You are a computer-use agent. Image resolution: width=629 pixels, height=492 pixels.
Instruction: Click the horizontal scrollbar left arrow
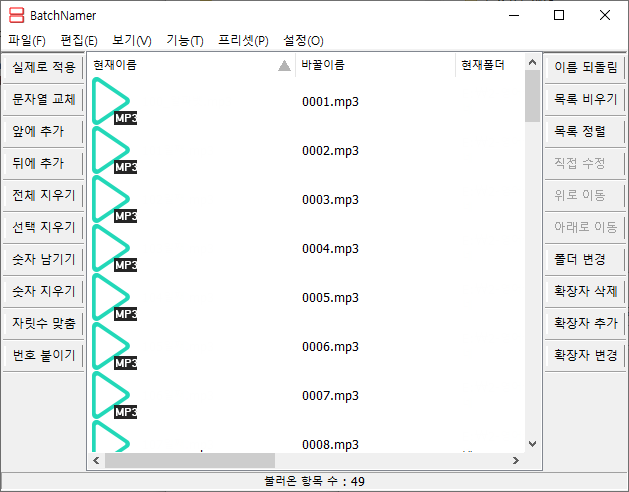click(x=96, y=460)
